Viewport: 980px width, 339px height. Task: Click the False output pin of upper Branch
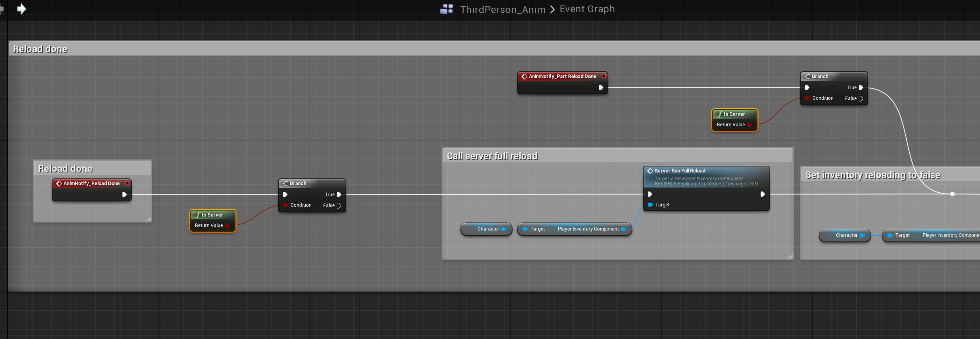pyautogui.click(x=861, y=99)
